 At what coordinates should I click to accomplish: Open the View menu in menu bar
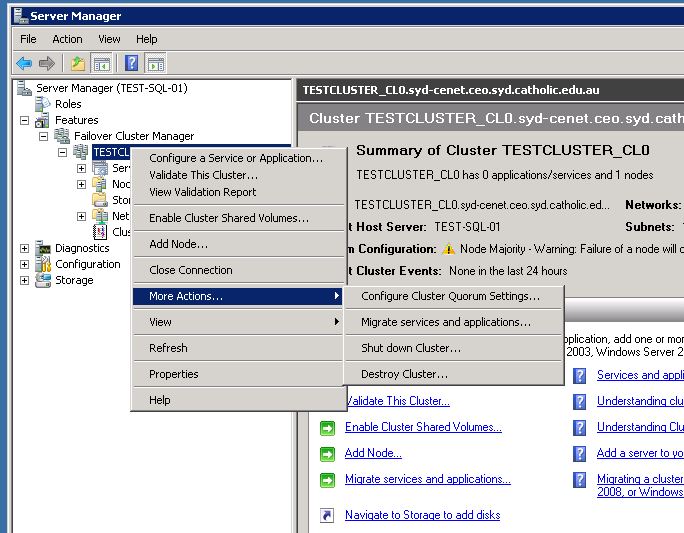pyautogui.click(x=109, y=39)
